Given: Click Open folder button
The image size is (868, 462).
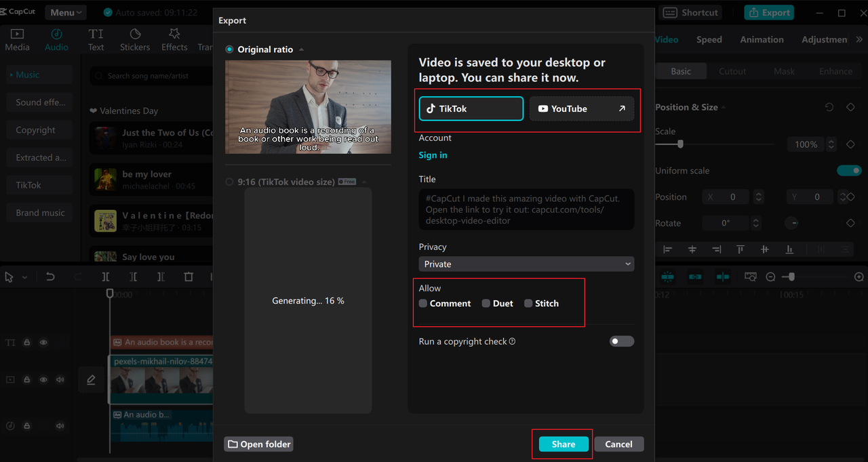Looking at the screenshot, I should click(x=258, y=444).
